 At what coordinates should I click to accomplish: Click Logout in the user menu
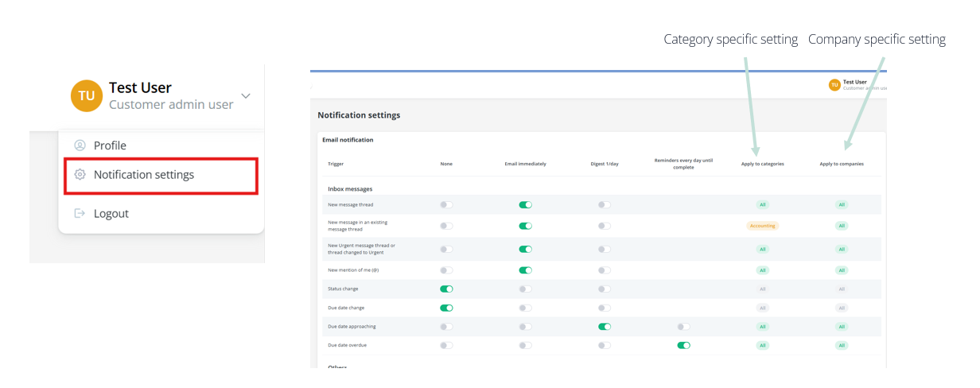pyautogui.click(x=111, y=213)
